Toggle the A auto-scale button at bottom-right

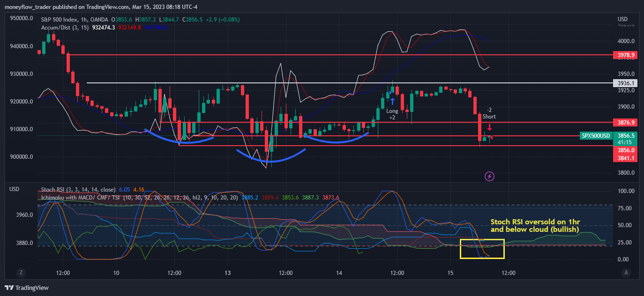tap(625, 273)
